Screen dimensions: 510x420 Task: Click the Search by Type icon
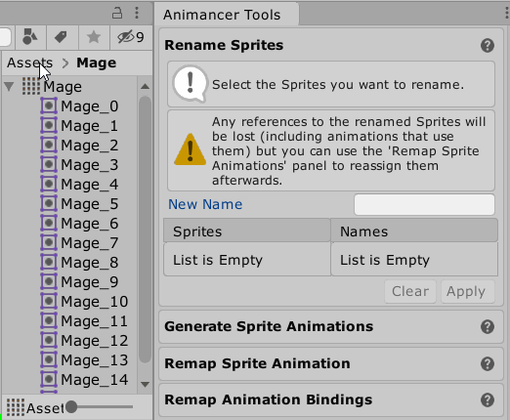[x=29, y=37]
